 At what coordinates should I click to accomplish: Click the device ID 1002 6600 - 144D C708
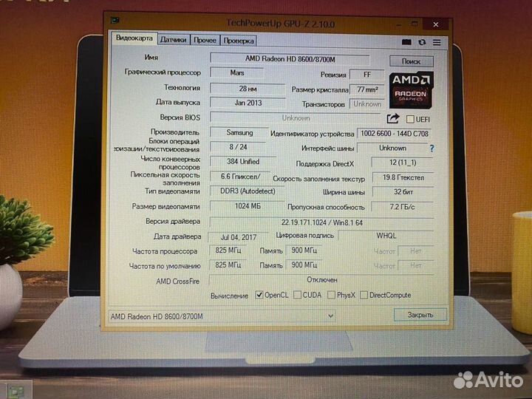tap(395, 134)
